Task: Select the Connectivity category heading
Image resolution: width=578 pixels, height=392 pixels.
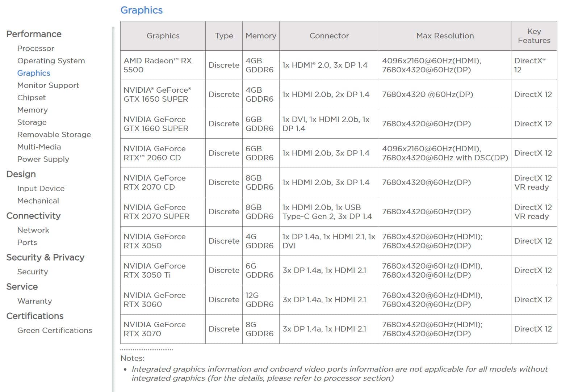Action: point(33,216)
